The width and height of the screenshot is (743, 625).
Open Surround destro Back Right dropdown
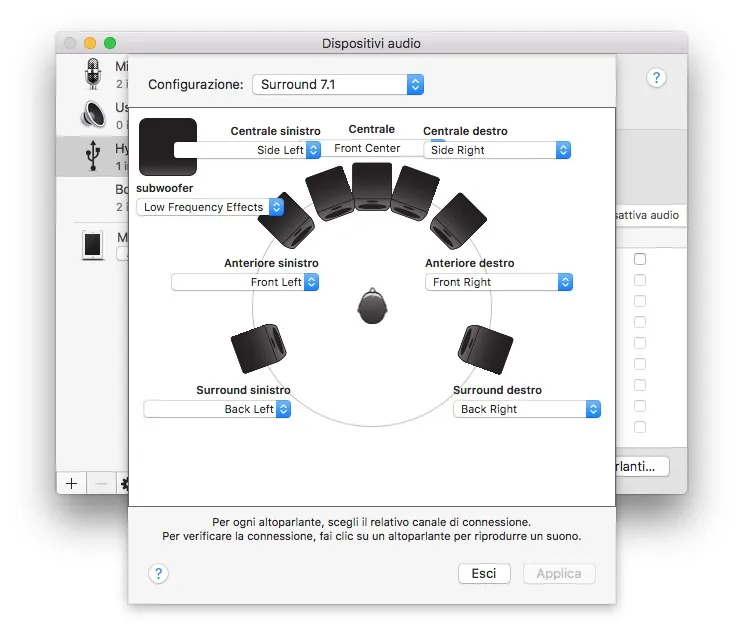point(526,409)
